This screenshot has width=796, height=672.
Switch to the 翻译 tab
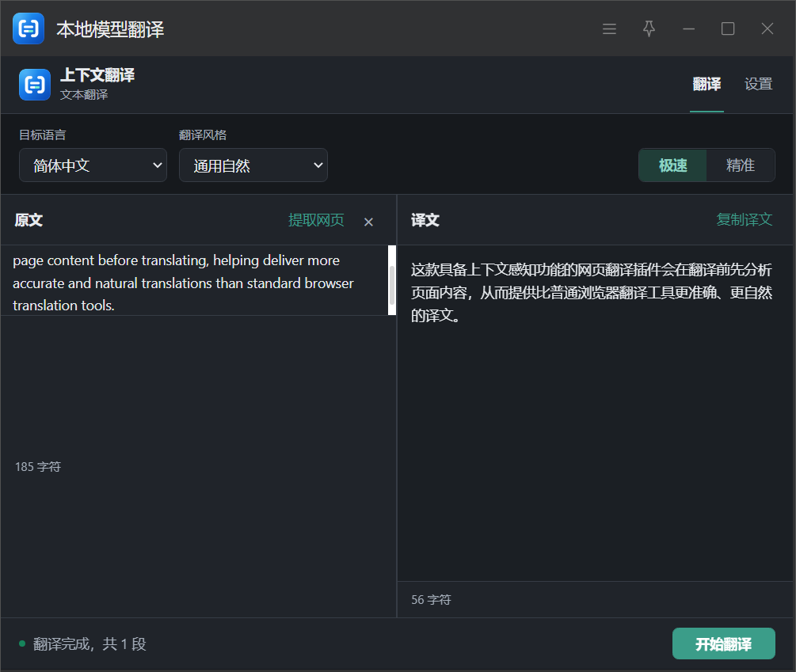[706, 84]
